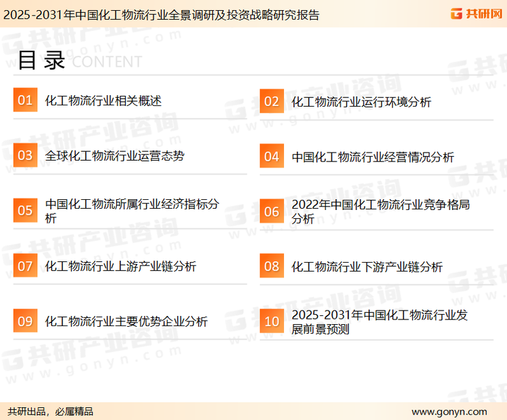Open chapter 化工物流行业相关概述
Screen dimensions: 507x420
(103, 101)
